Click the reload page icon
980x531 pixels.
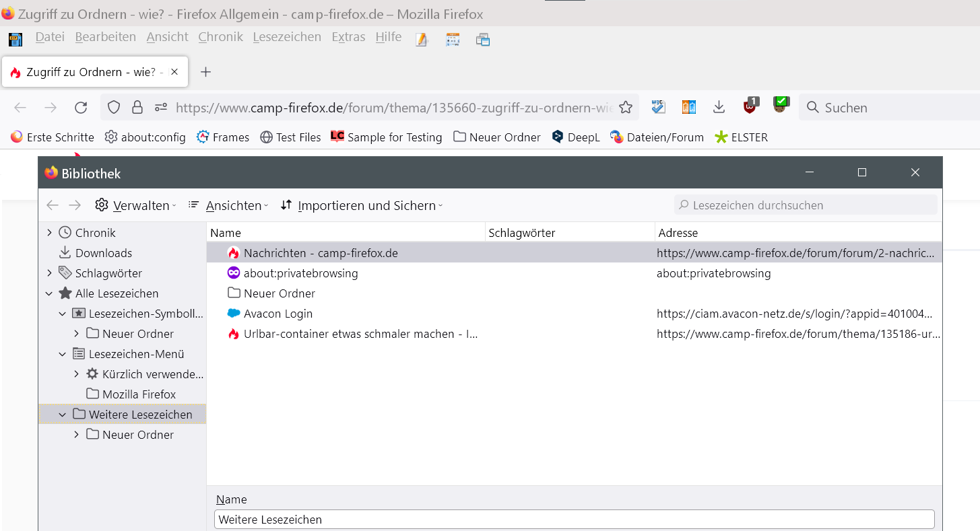point(81,108)
